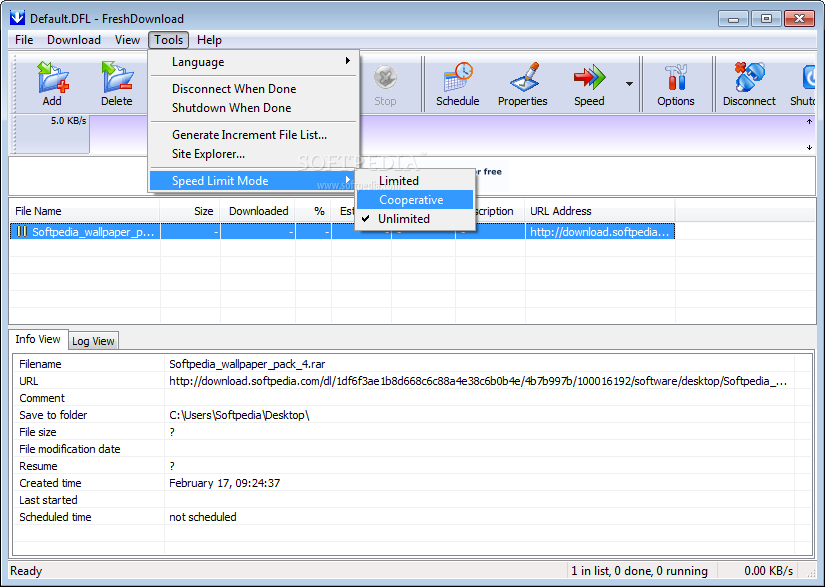Sort by the URL Address column header
825x587 pixels.
600,211
